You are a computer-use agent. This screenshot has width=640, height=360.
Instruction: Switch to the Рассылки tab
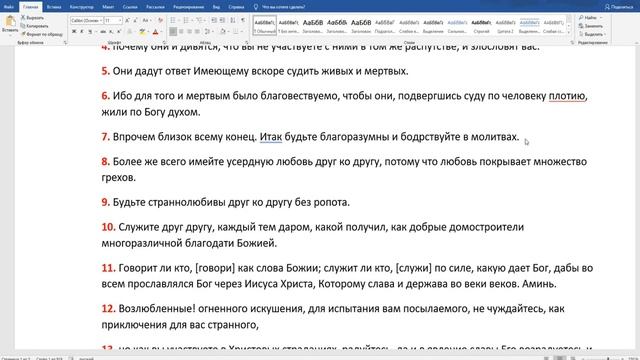point(155,7)
